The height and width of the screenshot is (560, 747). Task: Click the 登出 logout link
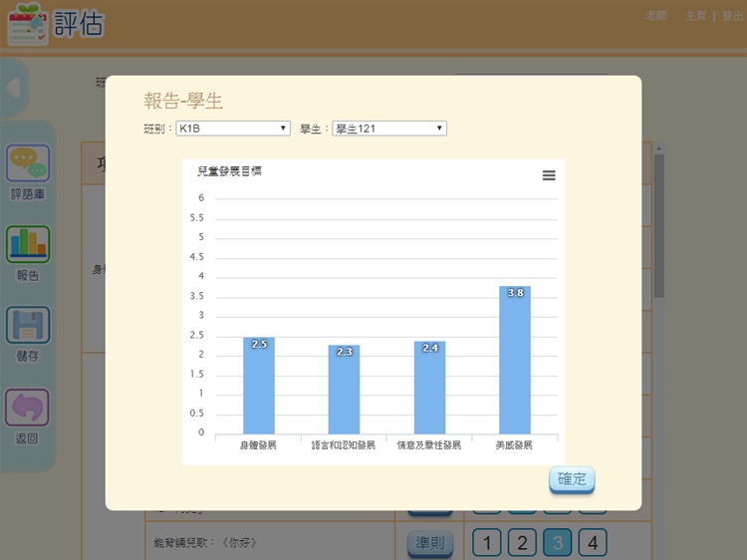coord(732,16)
